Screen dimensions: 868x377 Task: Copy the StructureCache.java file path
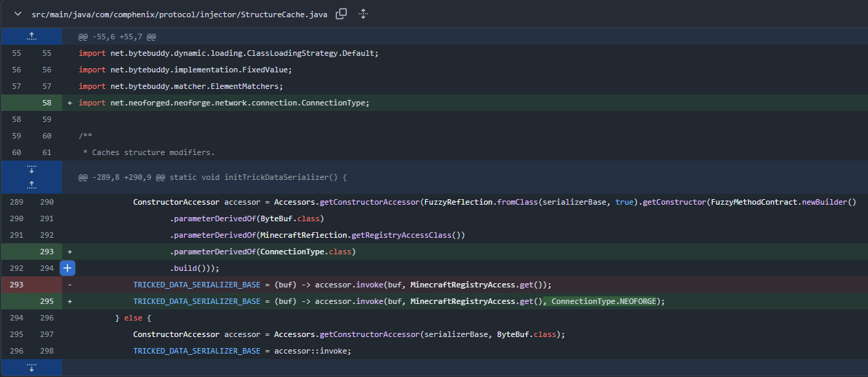coord(341,14)
